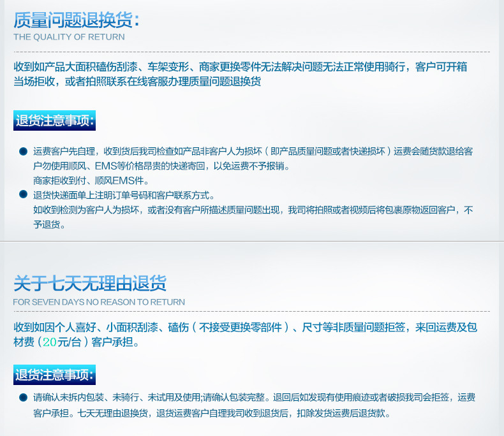Click the green 20 in 材费（20元/台）

pos(50,342)
